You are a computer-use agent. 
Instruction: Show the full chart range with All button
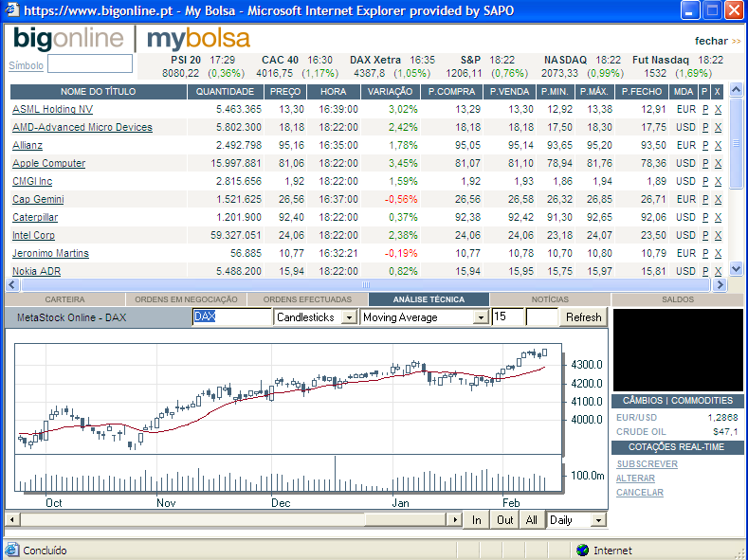tap(532, 520)
